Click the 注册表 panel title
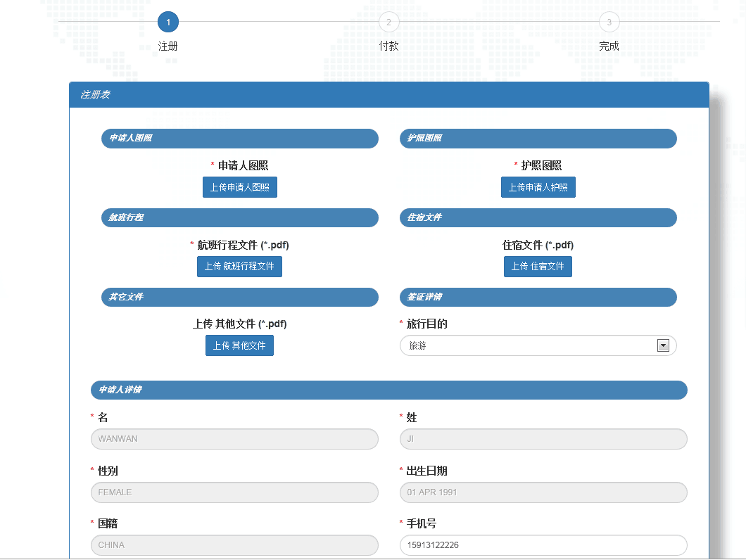Viewport: 746px width, 560px height. pyautogui.click(x=95, y=95)
